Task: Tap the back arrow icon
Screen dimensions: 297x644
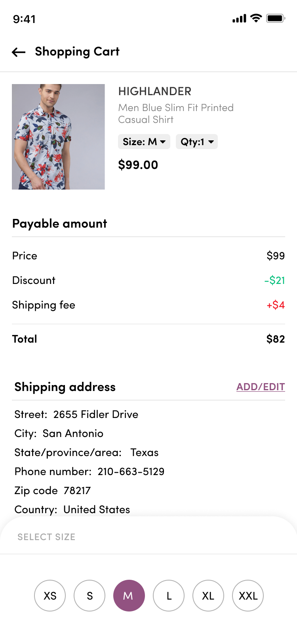Action: coord(19,52)
